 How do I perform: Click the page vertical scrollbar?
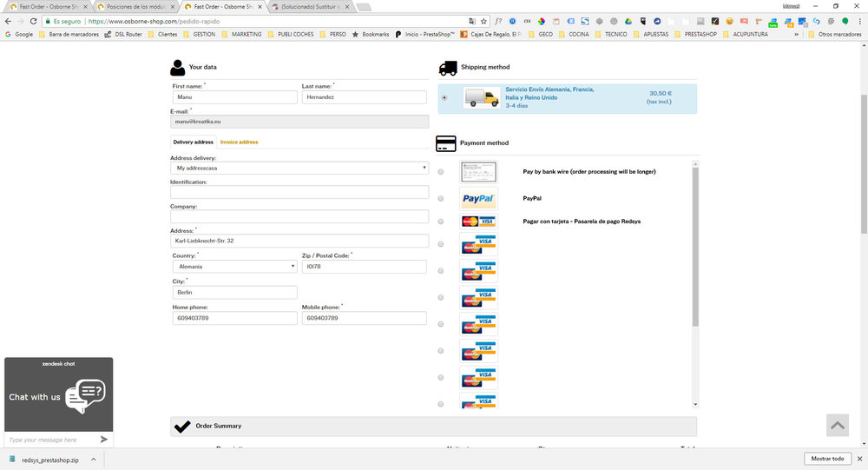865,164
